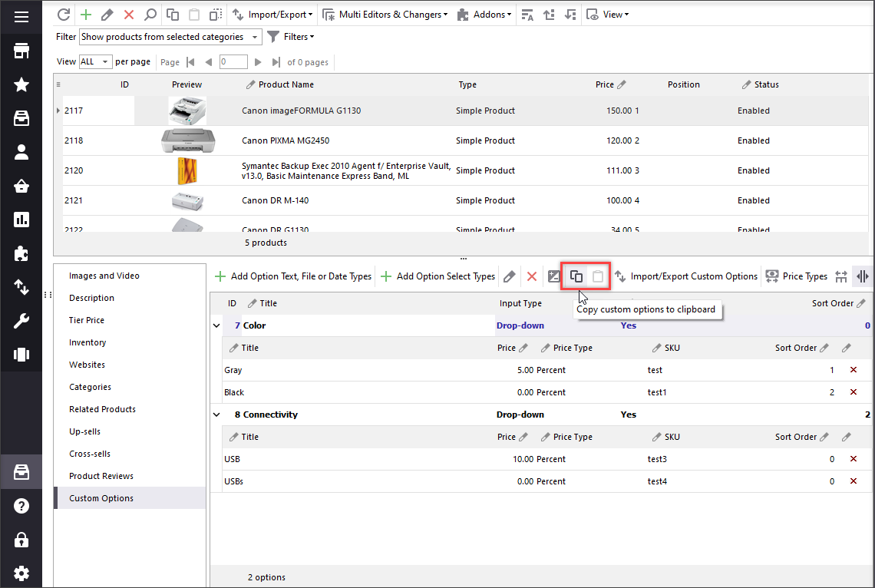
Task: Click the help question mark icon
Action: point(21,506)
